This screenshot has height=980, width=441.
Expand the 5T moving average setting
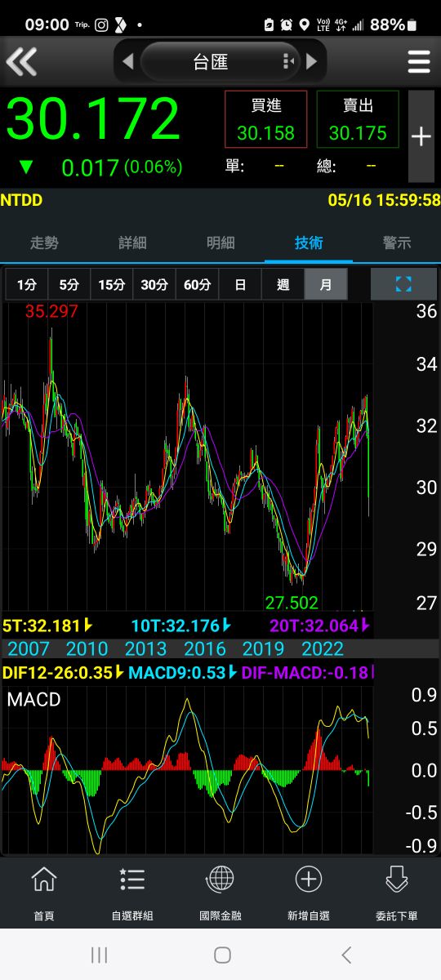pos(87,626)
